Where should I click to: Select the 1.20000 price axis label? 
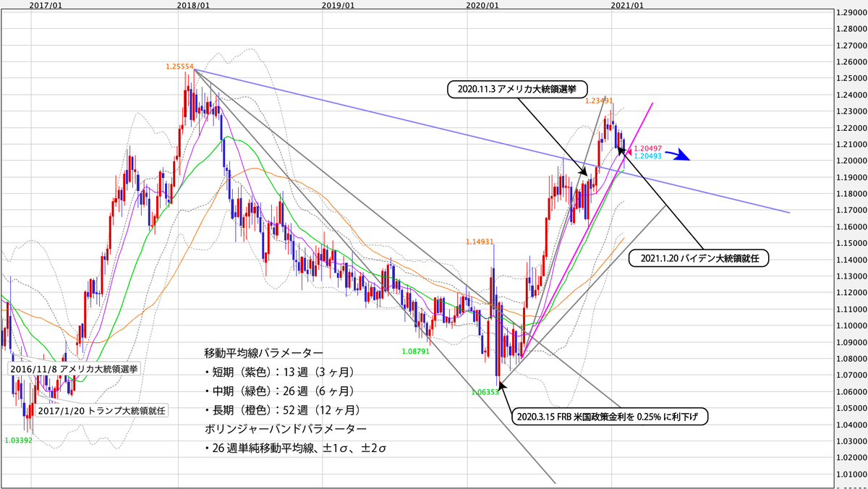pos(851,161)
